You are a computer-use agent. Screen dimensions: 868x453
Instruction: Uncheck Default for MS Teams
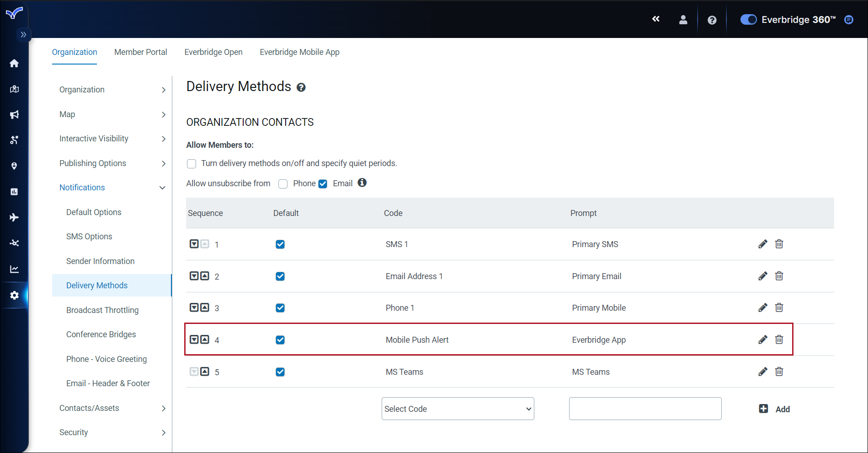pos(280,372)
